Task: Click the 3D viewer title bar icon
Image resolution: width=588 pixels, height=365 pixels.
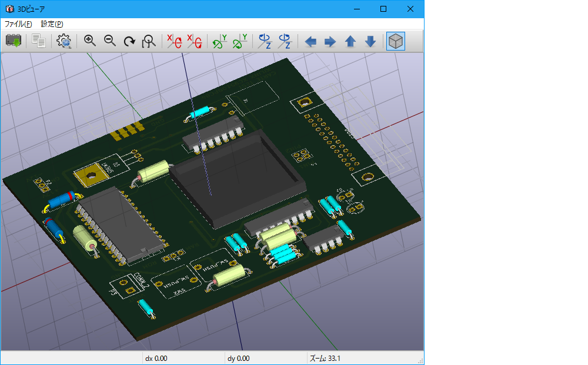Action: 9,9
